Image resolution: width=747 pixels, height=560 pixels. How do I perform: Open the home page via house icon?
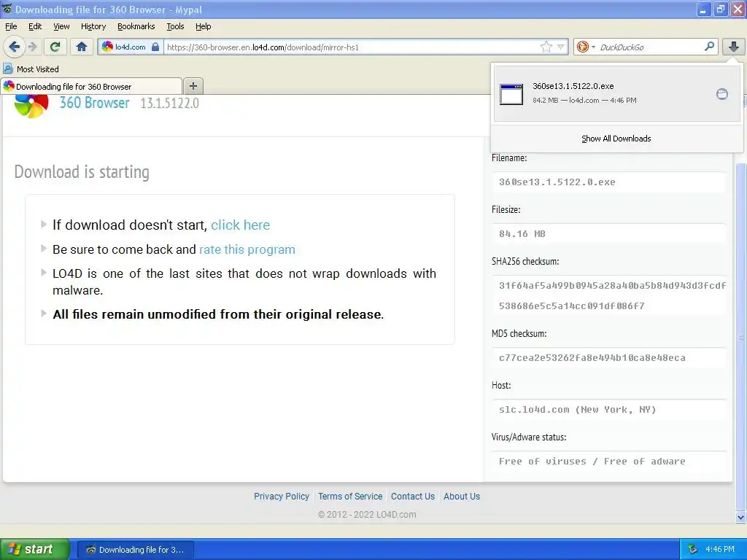[82, 47]
